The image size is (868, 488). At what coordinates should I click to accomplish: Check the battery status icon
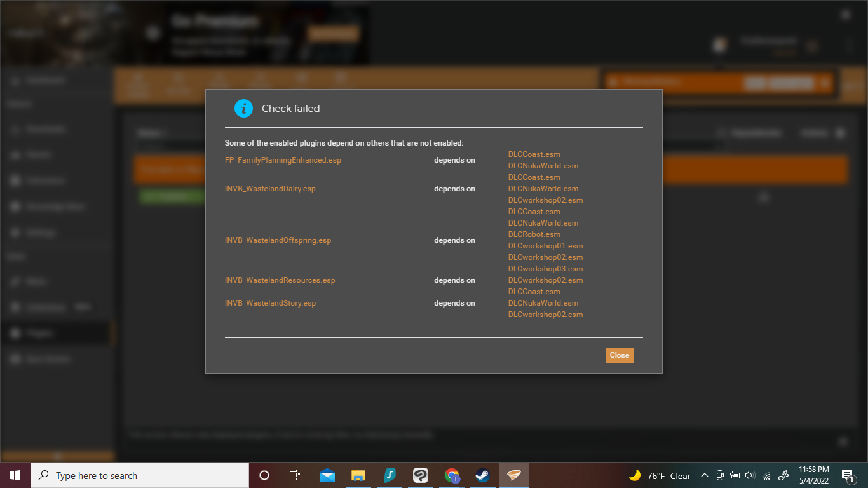coord(735,475)
